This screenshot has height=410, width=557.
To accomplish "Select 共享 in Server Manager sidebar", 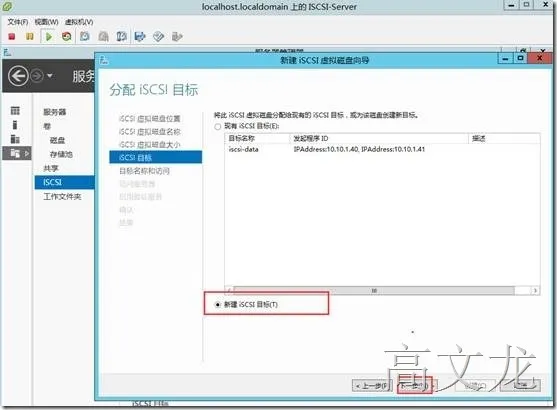I will click(x=50, y=168).
